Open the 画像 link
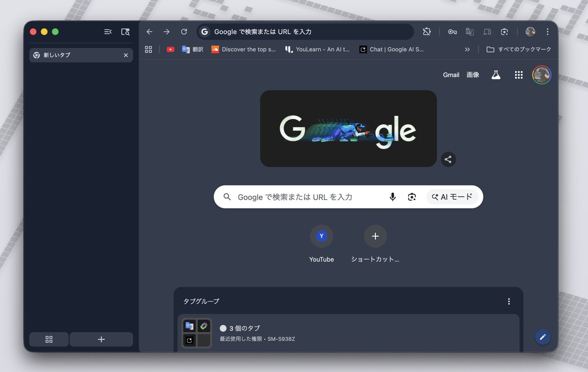Screen dimensions: 588x372 473,75
